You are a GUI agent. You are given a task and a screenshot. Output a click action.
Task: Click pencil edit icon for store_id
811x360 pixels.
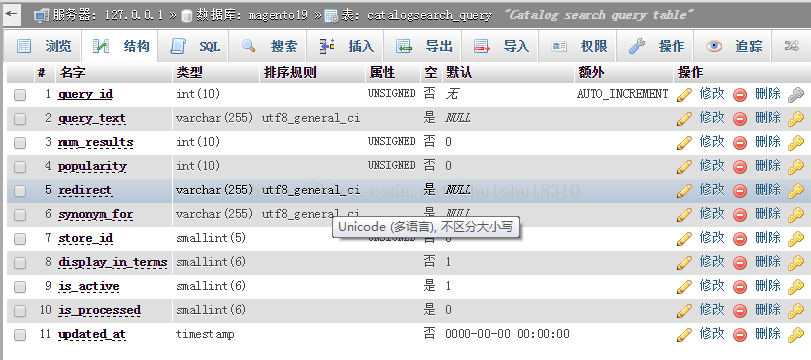(684, 238)
